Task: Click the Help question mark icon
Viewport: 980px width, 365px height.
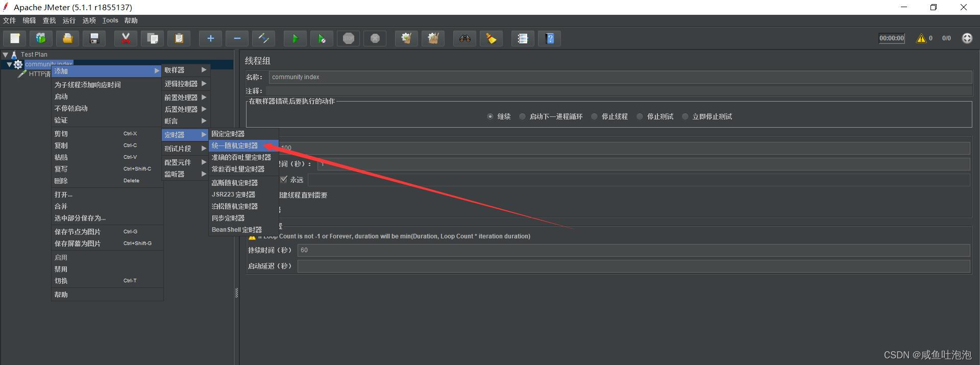Action: pos(550,38)
